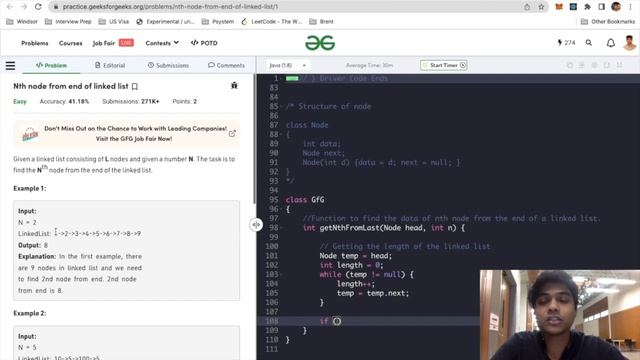Click the share page icon in address bar
640x360 pixels.
[527, 7]
